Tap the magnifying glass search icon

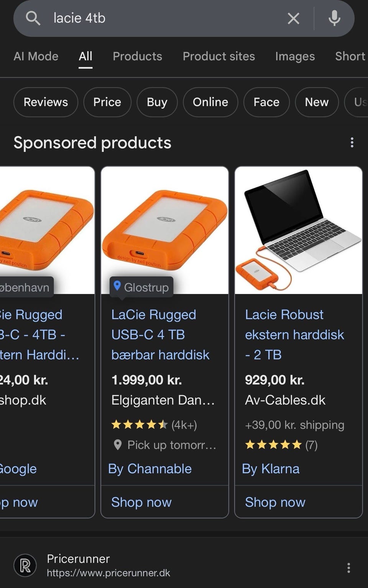pyautogui.click(x=33, y=18)
